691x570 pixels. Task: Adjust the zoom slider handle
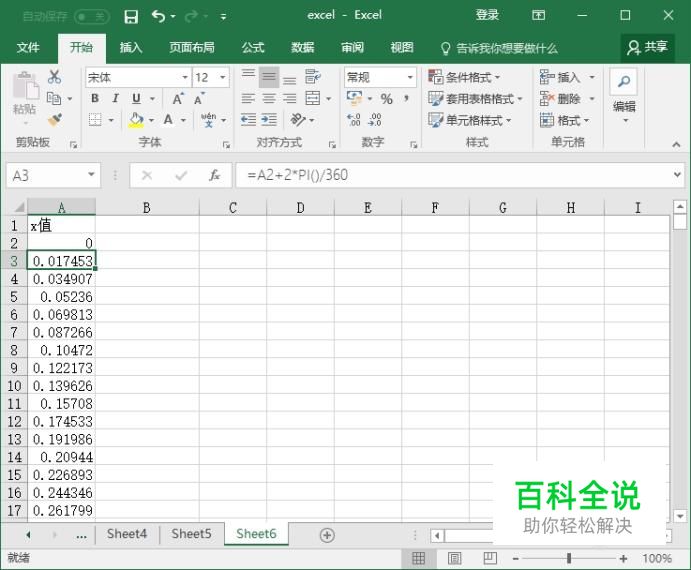pos(569,559)
